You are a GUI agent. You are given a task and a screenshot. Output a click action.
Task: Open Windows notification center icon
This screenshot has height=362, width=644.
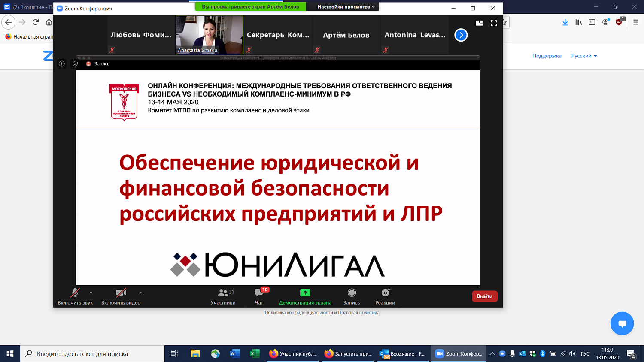coord(631,354)
